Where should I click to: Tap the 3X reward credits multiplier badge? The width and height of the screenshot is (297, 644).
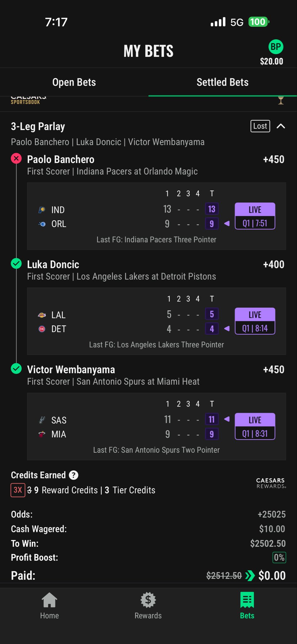18,490
